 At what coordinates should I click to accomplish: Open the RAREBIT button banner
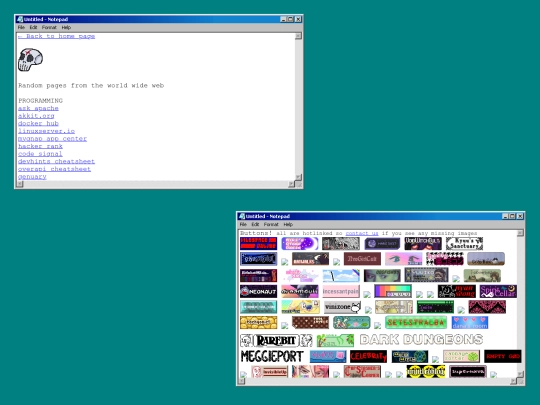point(276,341)
